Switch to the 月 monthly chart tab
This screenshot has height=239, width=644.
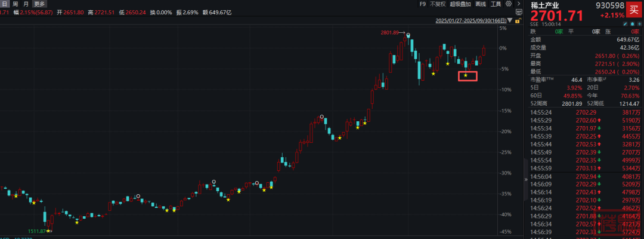pyautogui.click(x=26, y=4)
